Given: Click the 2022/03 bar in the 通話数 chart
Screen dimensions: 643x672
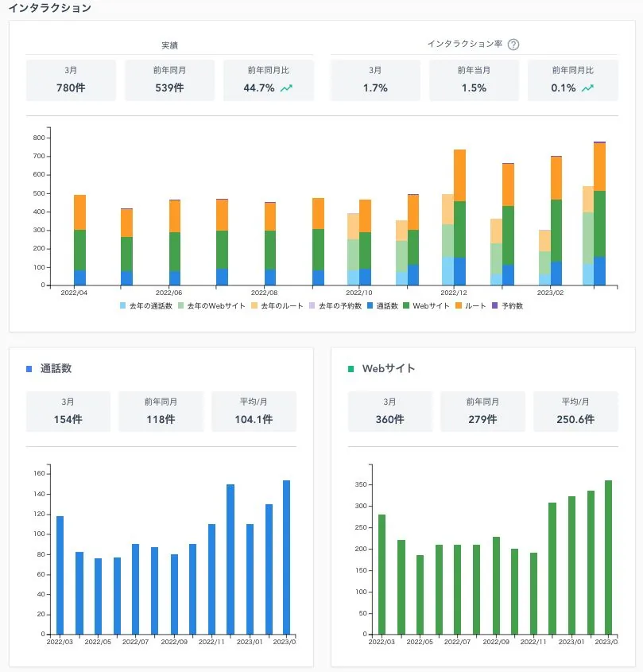Looking at the screenshot, I should coord(60,575).
